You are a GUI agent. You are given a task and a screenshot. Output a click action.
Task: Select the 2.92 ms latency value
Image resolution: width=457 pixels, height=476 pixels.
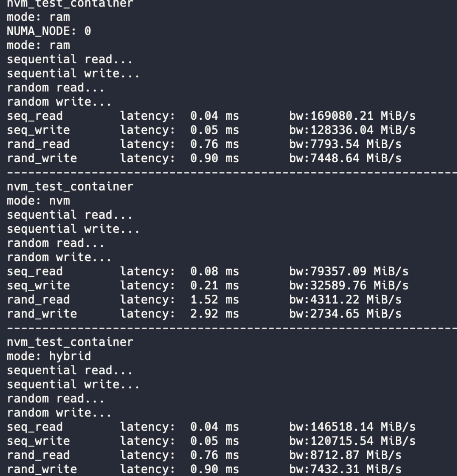click(214, 314)
